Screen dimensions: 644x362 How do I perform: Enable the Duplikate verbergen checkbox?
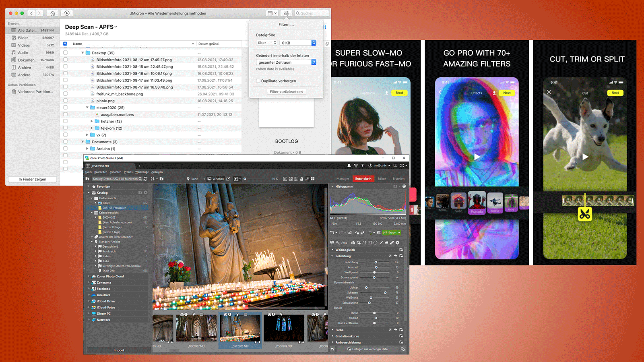258,81
